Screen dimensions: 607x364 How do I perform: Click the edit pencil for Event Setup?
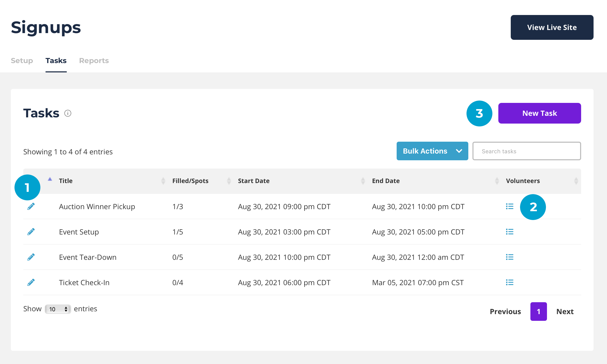[31, 232]
